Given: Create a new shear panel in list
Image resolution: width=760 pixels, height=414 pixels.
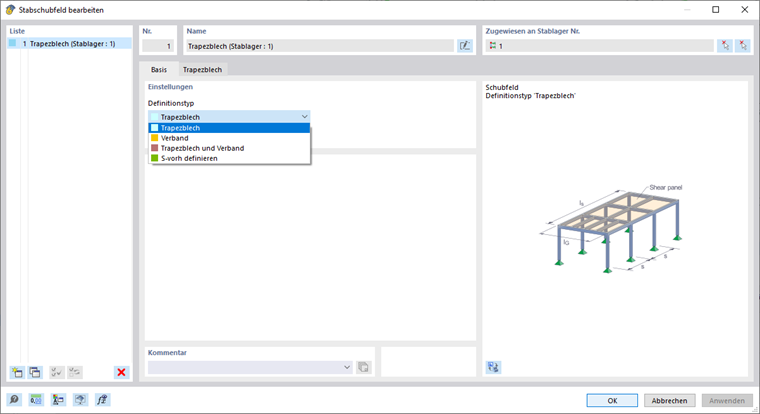Looking at the screenshot, I should (x=17, y=372).
